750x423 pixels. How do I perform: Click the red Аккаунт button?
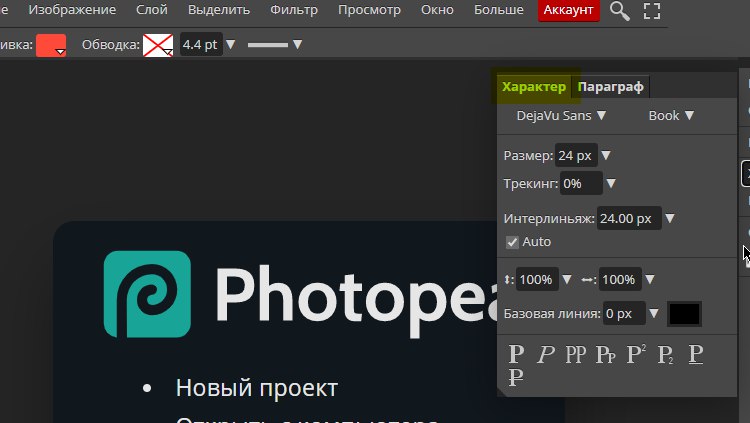[569, 10]
